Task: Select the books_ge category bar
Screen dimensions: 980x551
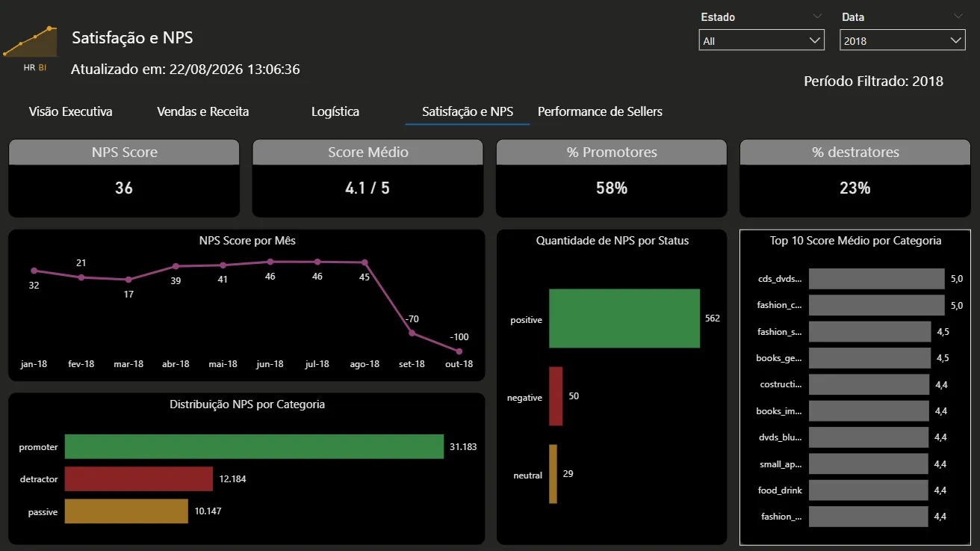Action: click(870, 358)
